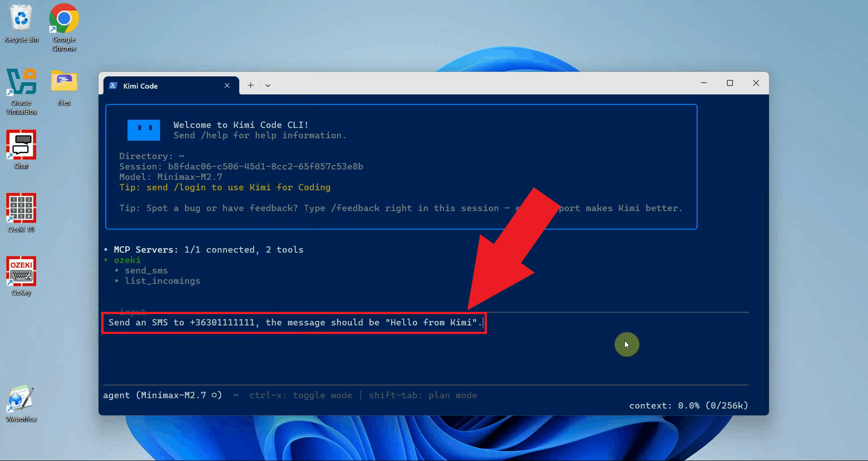The image size is (868, 461).
Task: Select the Kimi Code terminal tab
Action: point(171,86)
